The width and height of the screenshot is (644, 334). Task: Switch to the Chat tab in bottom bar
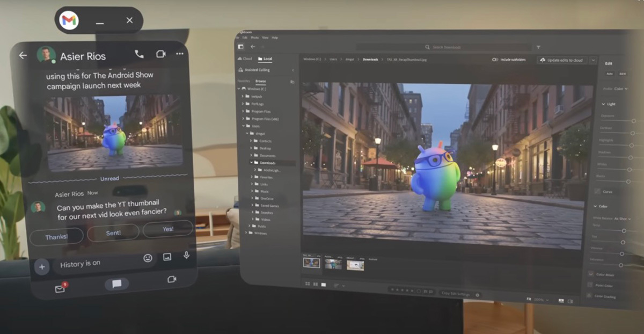116,284
